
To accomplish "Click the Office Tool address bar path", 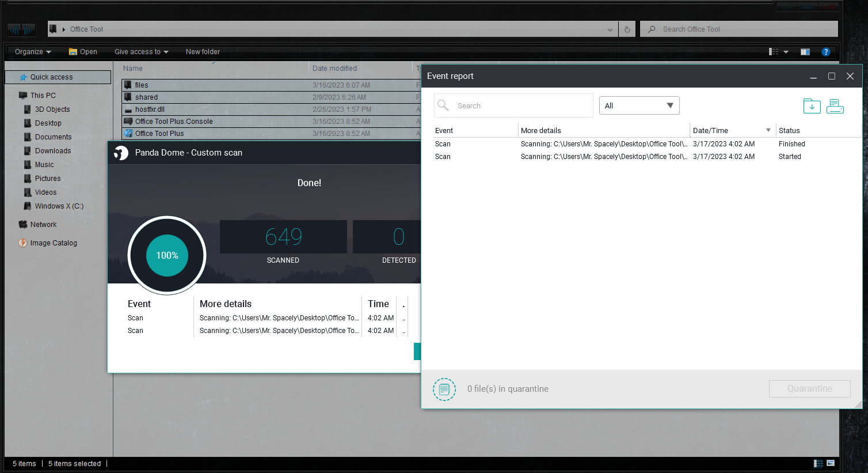I will [x=86, y=29].
